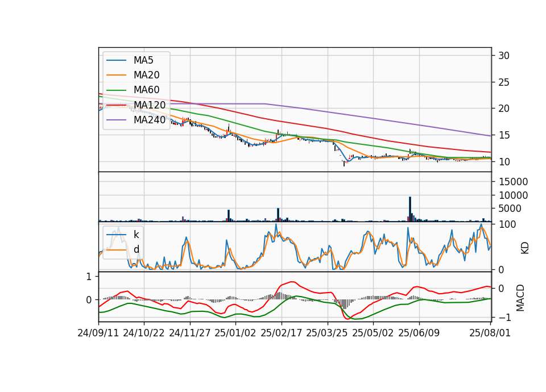Click the k legend label in KD panel
Image resolution: width=546 pixels, height=392 pixels.
point(136,235)
